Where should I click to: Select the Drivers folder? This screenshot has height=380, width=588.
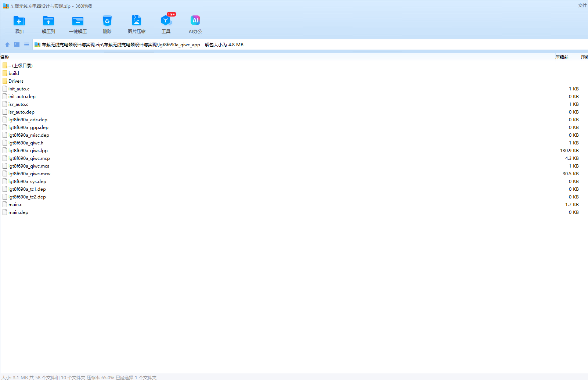(x=16, y=81)
